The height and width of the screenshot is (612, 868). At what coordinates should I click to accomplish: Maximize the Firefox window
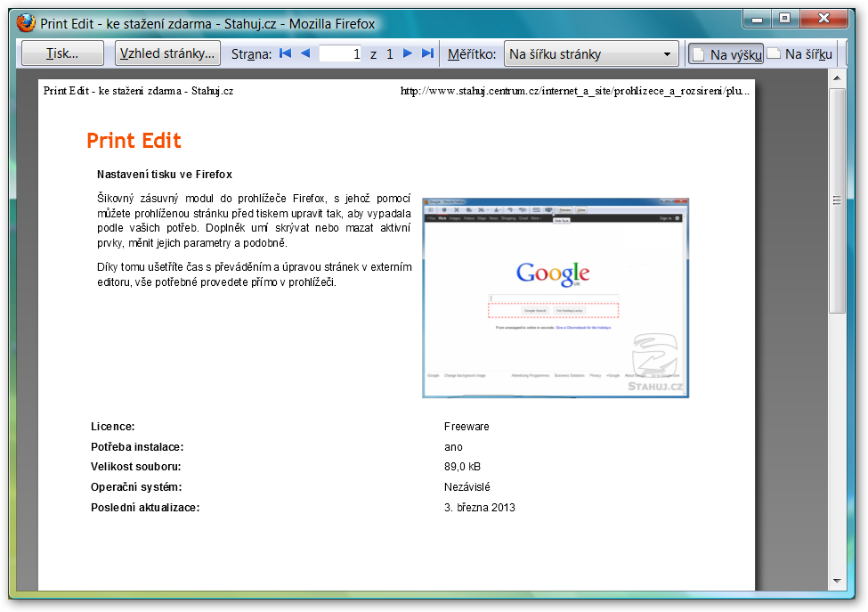point(785,19)
